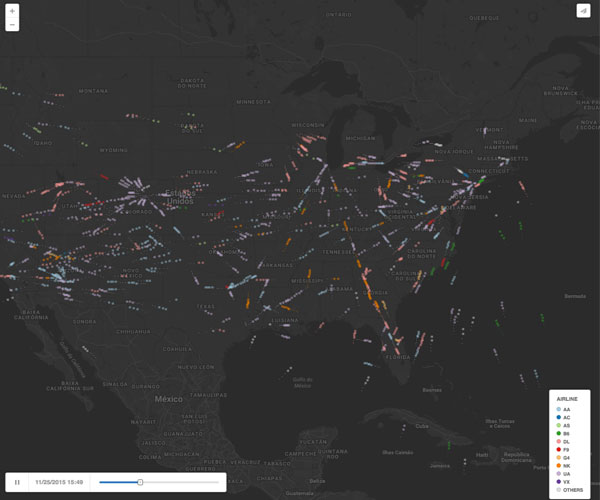Zoom out of the map
The width and height of the screenshot is (600, 500).
(12, 24)
